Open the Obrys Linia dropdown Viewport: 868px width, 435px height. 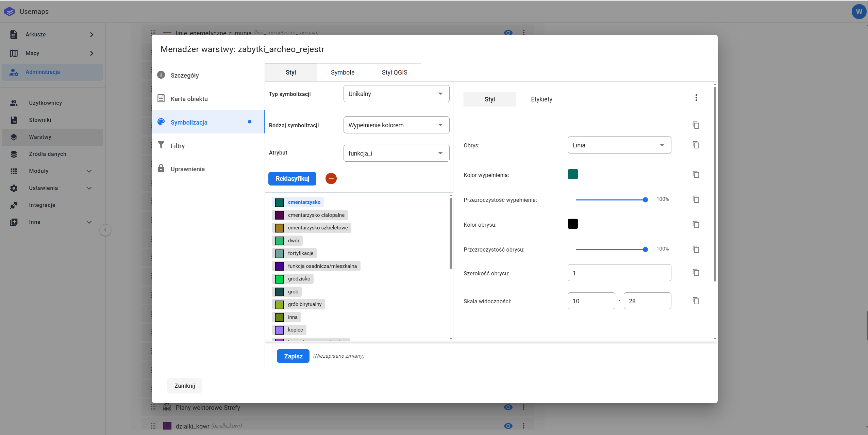(x=619, y=145)
